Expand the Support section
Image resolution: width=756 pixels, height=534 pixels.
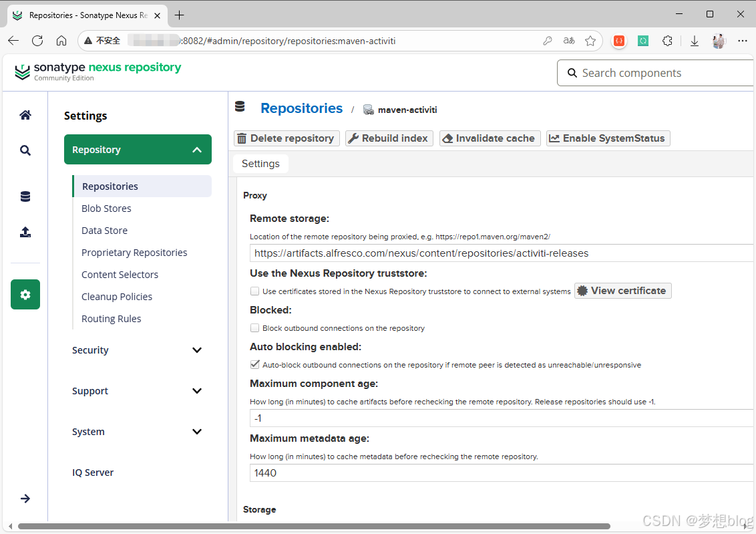[x=137, y=391]
